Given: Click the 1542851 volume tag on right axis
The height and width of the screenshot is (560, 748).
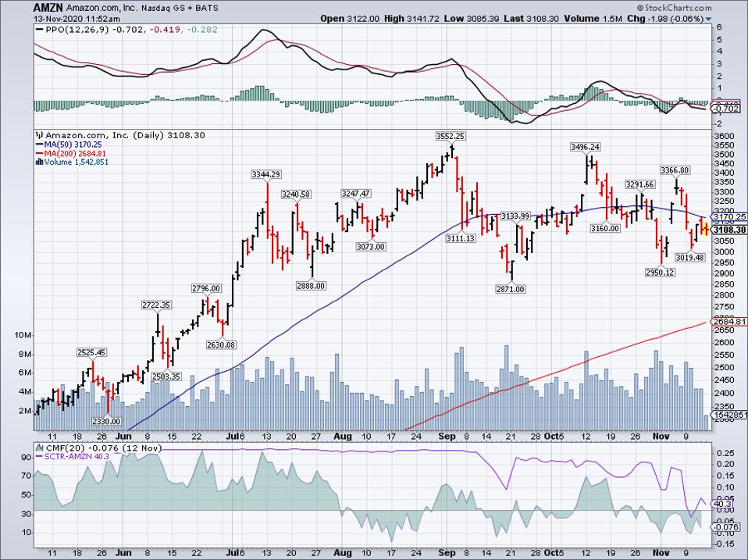Looking at the screenshot, I should tap(729, 415).
